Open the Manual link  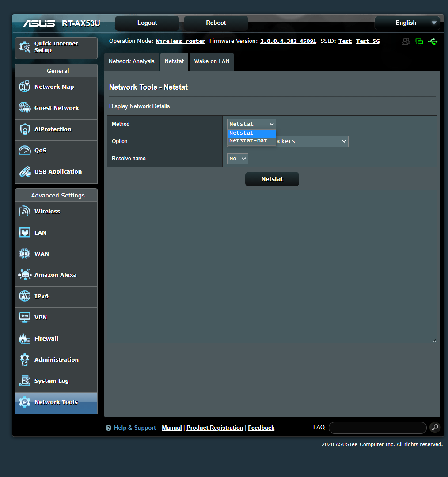click(172, 428)
